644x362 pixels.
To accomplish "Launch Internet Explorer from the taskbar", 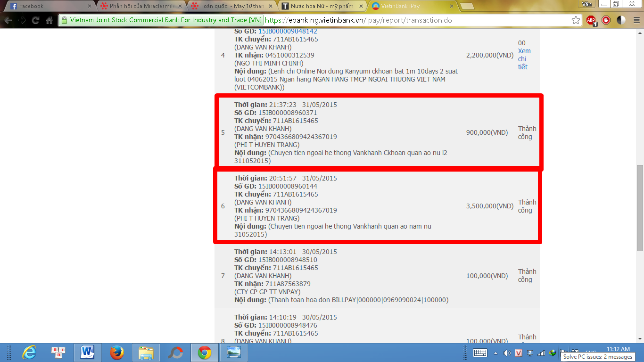I will coord(29,352).
